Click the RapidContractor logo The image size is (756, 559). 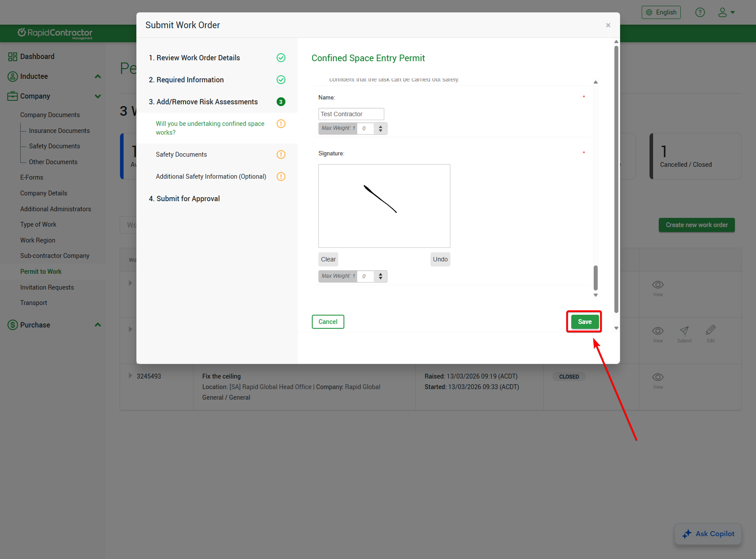[55, 33]
